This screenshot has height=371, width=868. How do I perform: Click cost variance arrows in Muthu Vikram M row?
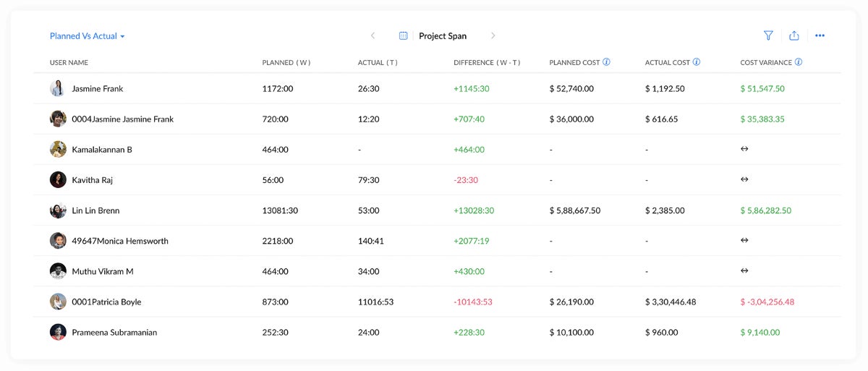click(x=744, y=271)
